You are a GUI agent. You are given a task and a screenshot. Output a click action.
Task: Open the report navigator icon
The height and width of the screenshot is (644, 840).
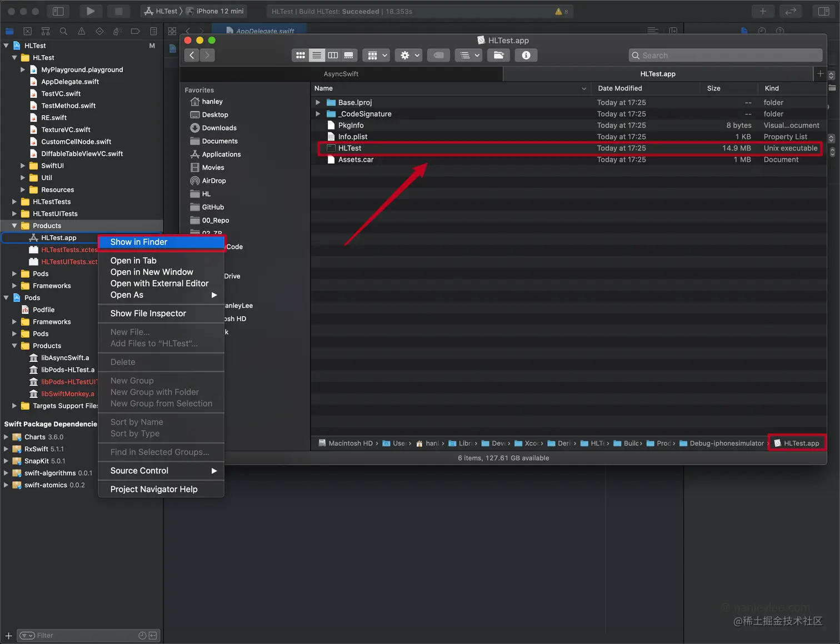[153, 31]
